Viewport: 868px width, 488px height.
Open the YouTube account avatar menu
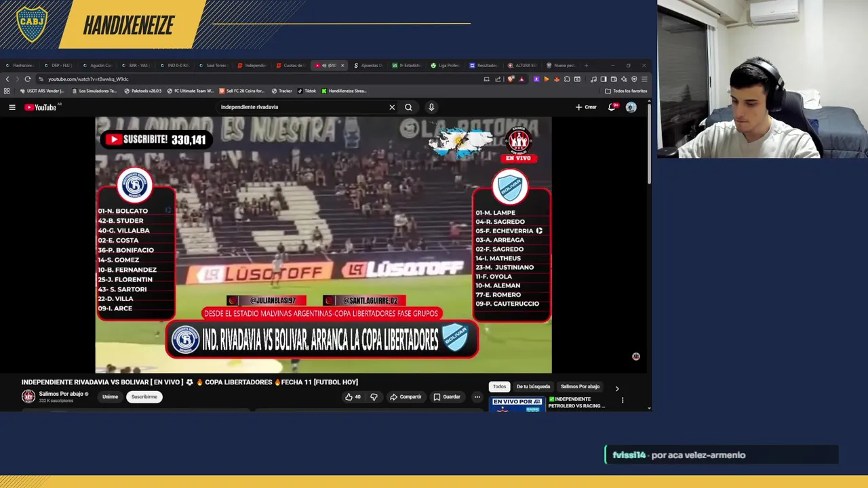631,107
